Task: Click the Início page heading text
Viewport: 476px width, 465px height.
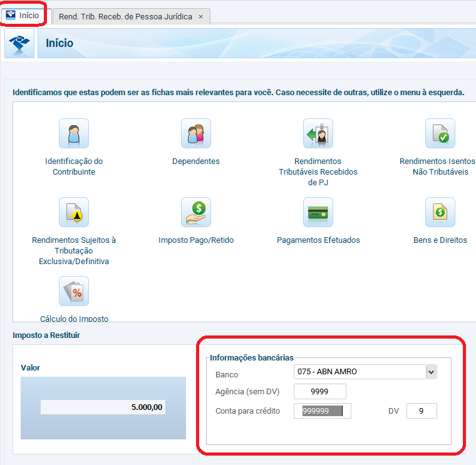Action: tap(59, 43)
